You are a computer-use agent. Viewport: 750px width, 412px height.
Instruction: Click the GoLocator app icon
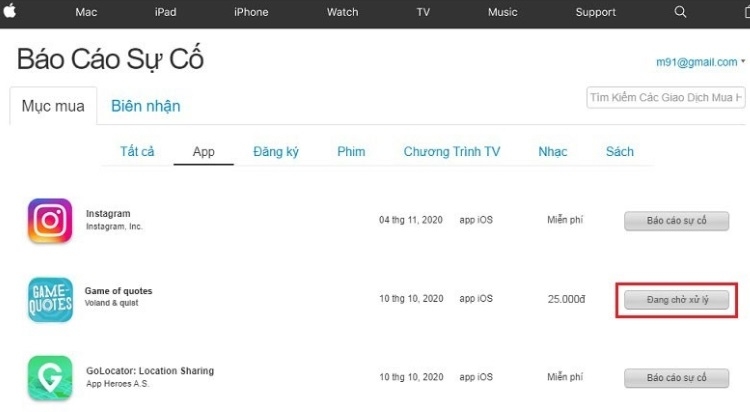50,378
